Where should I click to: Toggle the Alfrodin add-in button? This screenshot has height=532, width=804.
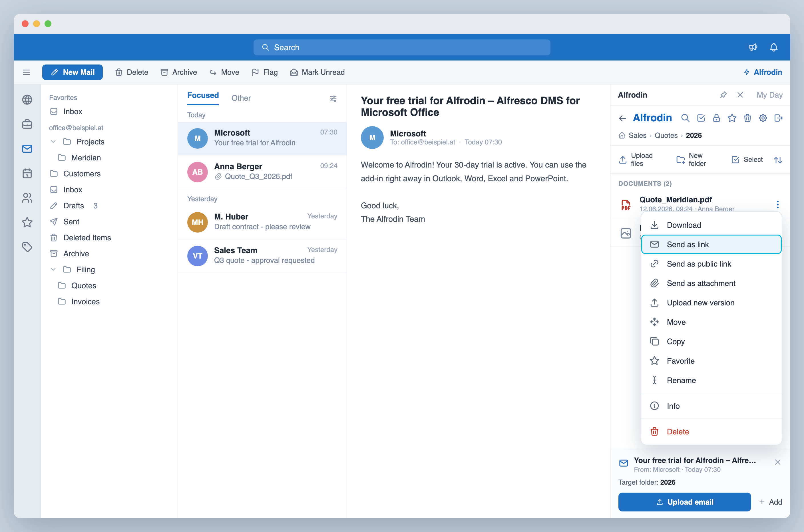(x=763, y=72)
